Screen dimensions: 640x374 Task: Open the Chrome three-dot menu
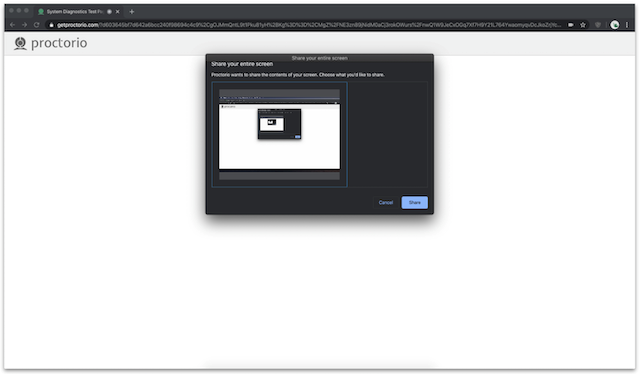point(627,25)
